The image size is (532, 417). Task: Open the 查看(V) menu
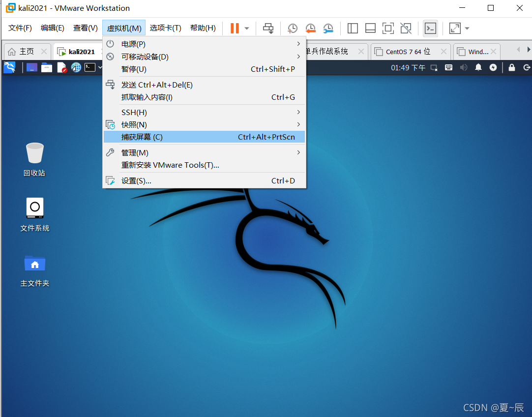coord(86,28)
